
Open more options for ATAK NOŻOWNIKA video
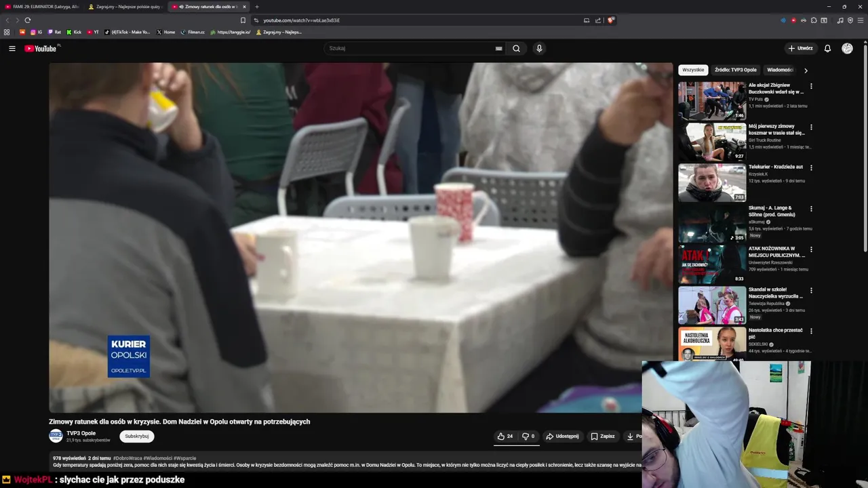coord(811,249)
